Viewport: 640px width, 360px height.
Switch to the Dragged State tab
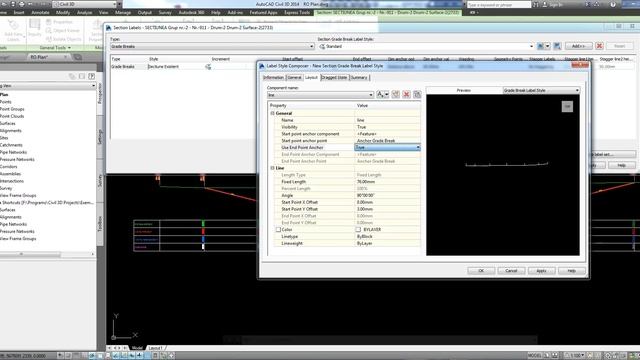pyautogui.click(x=334, y=78)
